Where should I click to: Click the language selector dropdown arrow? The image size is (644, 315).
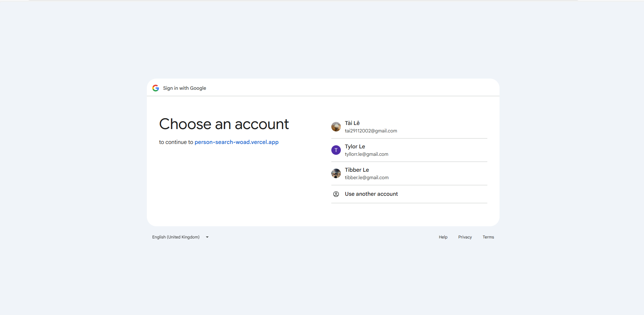[x=207, y=237]
